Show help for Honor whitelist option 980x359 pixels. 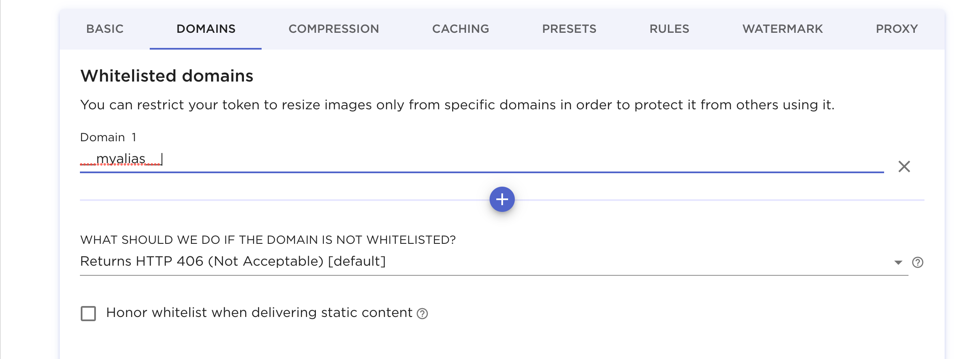pyautogui.click(x=422, y=314)
